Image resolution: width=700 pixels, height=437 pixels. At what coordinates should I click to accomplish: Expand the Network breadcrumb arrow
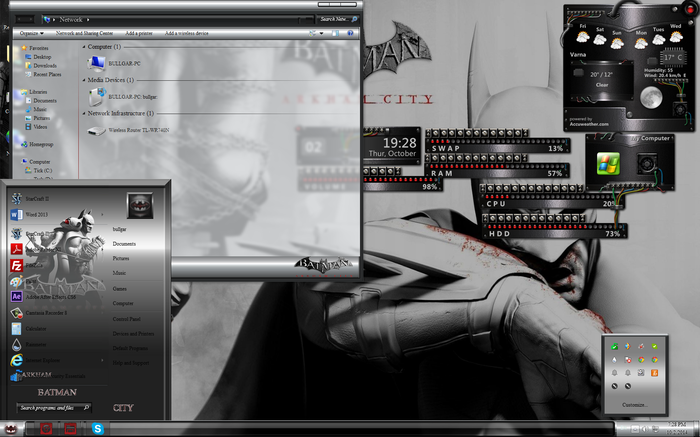coord(88,20)
